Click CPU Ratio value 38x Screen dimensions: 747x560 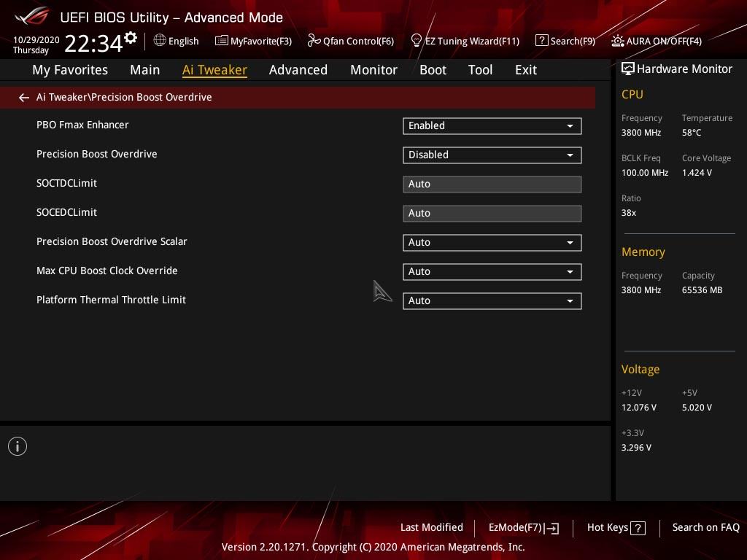(x=628, y=213)
